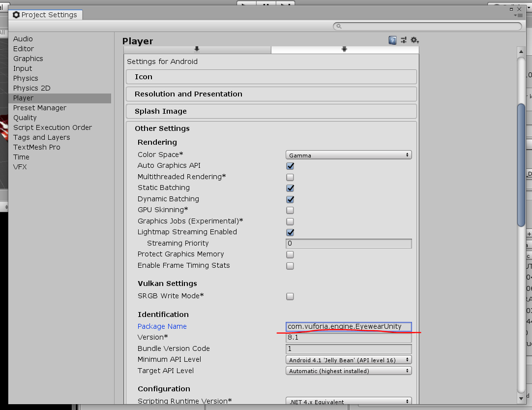Expand the Resolution and Presentation section

[x=271, y=94]
